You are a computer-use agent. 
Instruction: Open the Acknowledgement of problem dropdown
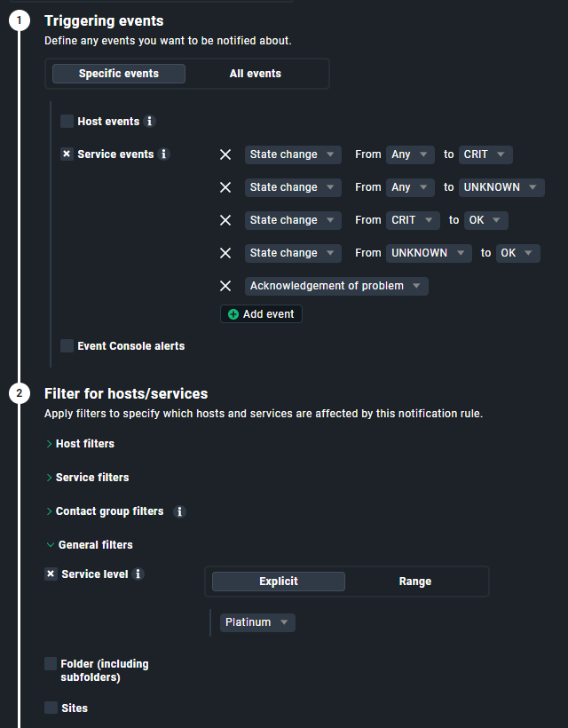[x=336, y=286]
